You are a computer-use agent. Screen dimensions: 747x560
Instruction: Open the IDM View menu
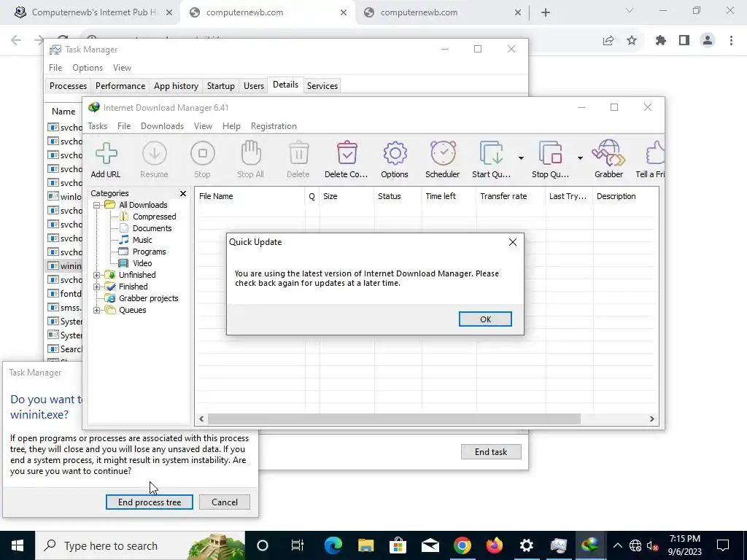203,126
